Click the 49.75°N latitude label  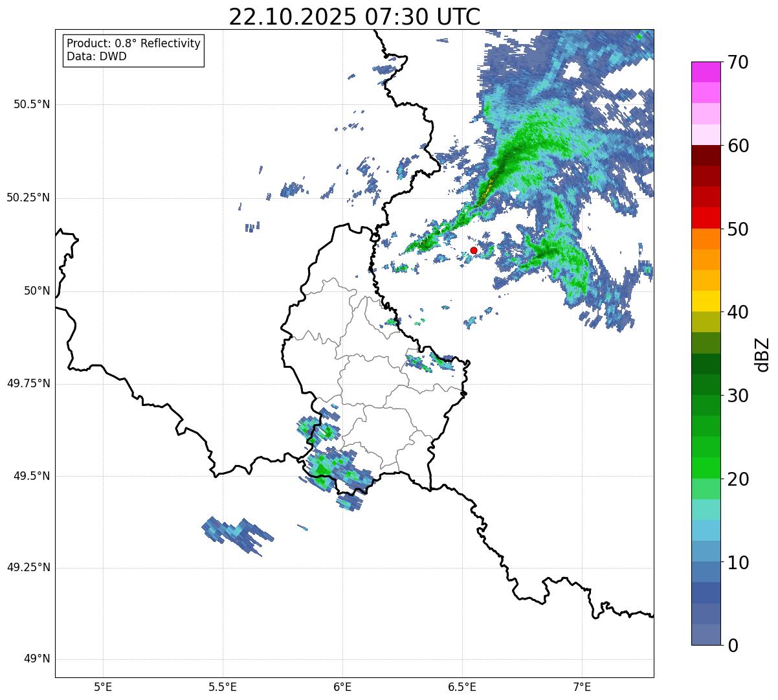(x=28, y=383)
